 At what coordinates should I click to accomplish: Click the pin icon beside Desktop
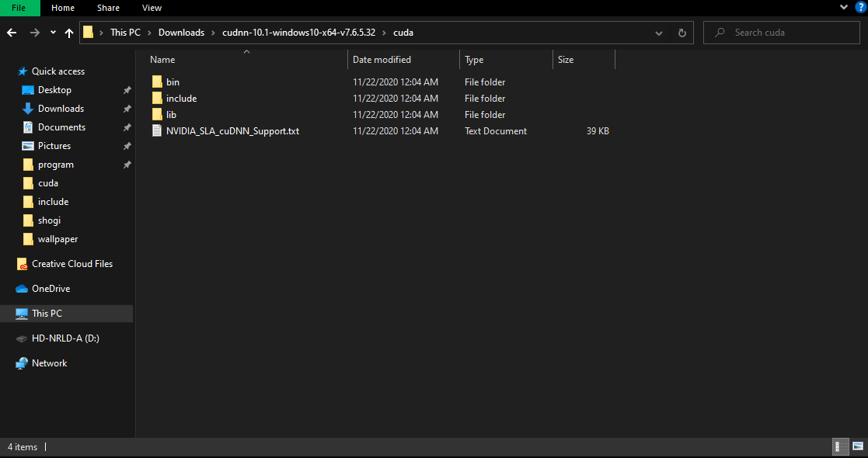point(127,90)
